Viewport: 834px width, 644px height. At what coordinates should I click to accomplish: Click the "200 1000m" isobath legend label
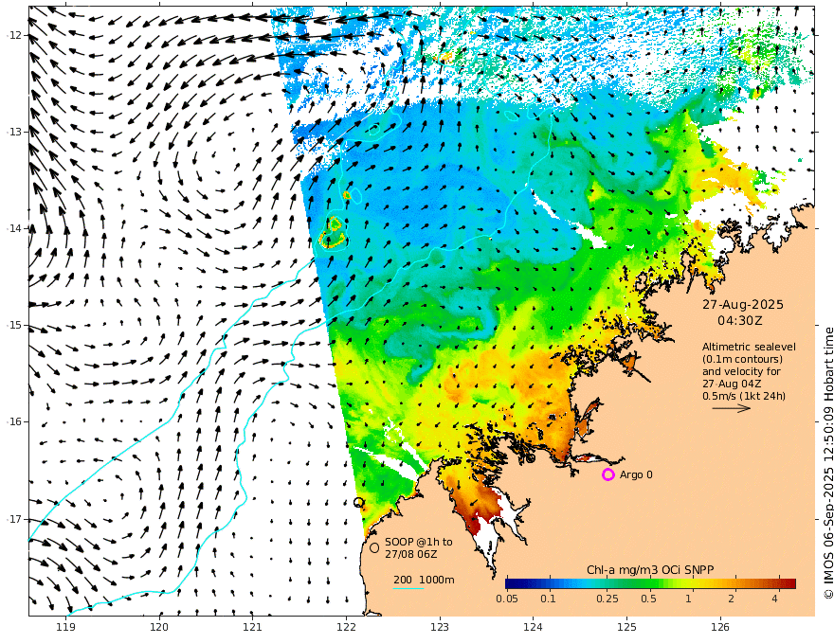coord(424,580)
